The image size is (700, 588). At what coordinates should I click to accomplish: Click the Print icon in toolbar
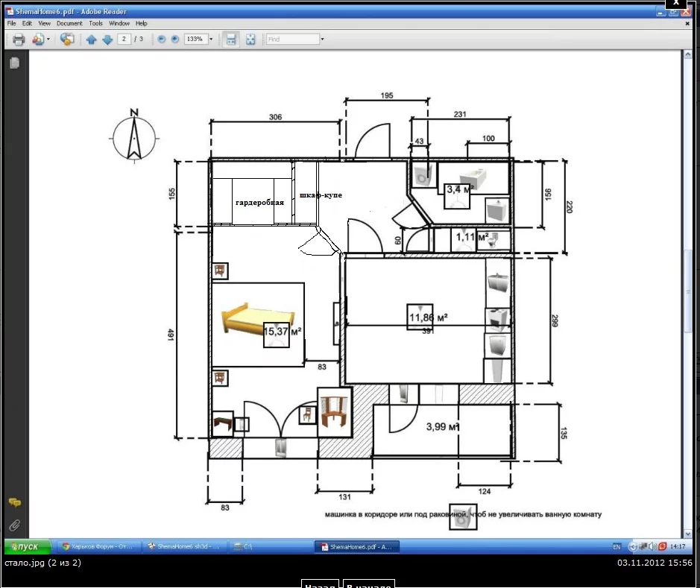(19, 39)
